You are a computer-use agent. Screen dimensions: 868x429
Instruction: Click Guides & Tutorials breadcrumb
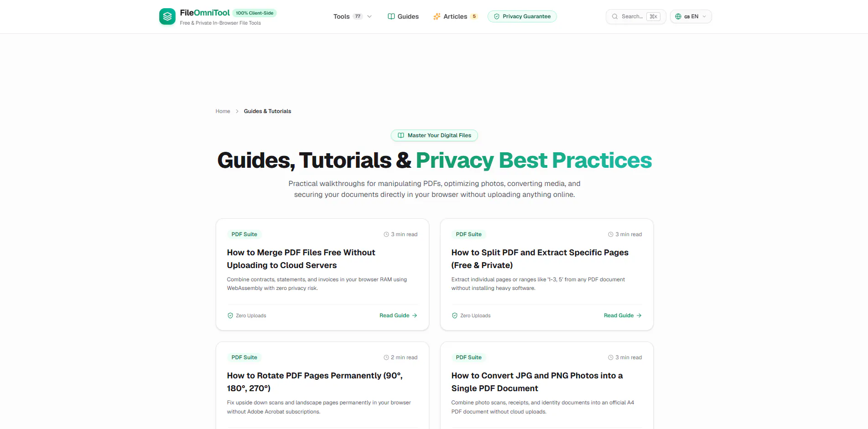tap(267, 111)
